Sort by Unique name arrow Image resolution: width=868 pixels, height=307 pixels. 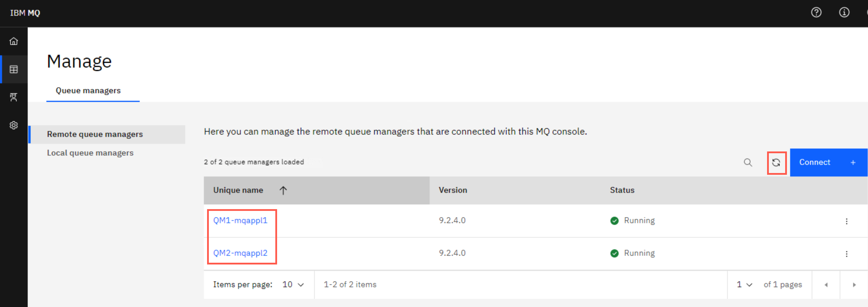point(283,190)
